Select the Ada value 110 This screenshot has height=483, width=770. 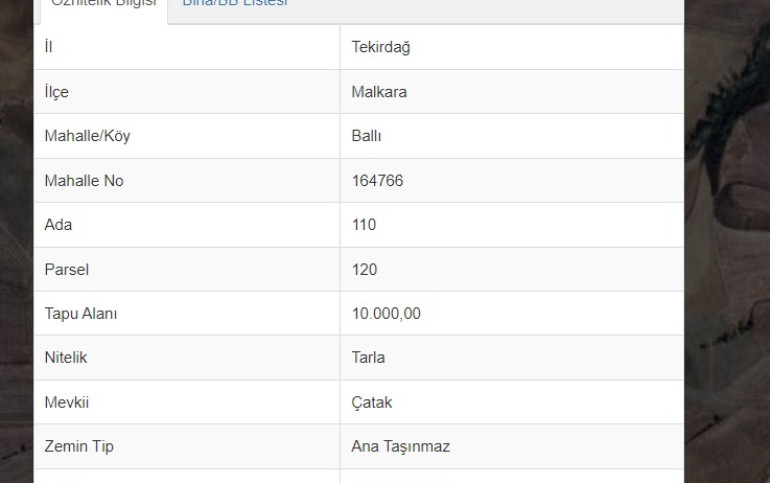coord(364,225)
